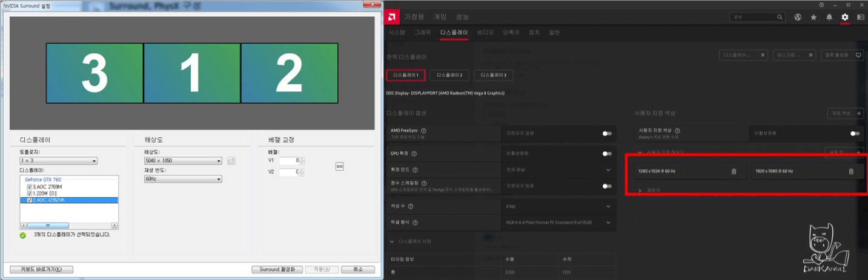This screenshot has width=868, height=280.
Task: Open the star favorites icon
Action: click(x=813, y=17)
